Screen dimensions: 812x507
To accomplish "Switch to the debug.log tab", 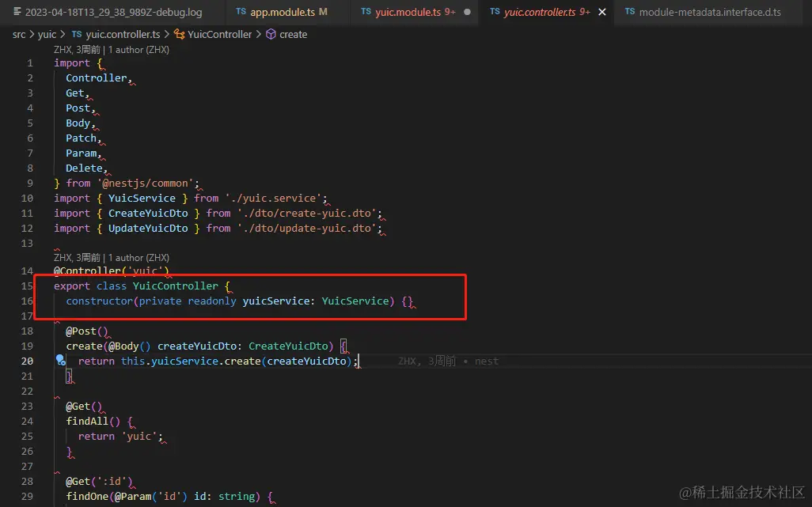I will [113, 12].
